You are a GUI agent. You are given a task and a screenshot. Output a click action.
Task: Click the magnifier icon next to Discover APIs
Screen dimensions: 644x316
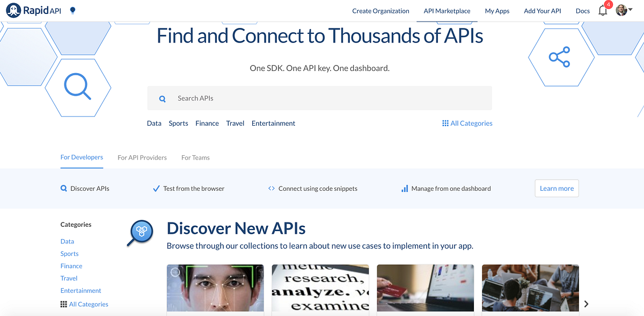(64, 188)
